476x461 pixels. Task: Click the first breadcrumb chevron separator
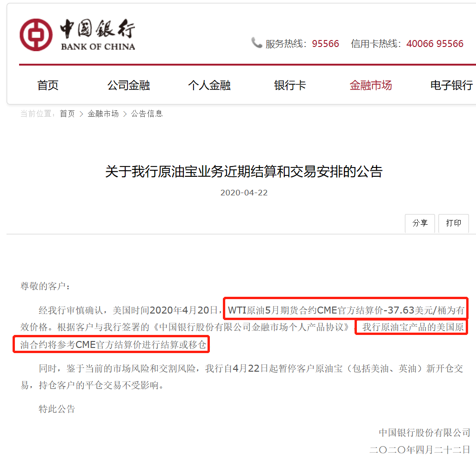(81, 114)
